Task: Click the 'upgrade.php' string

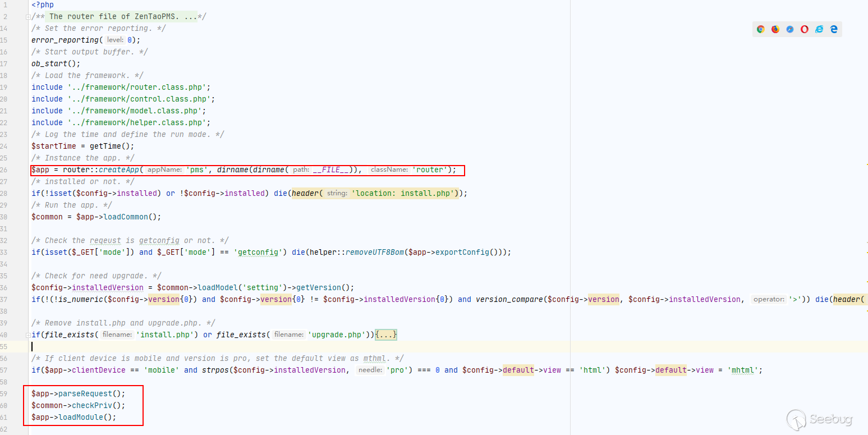Action: click(x=337, y=335)
